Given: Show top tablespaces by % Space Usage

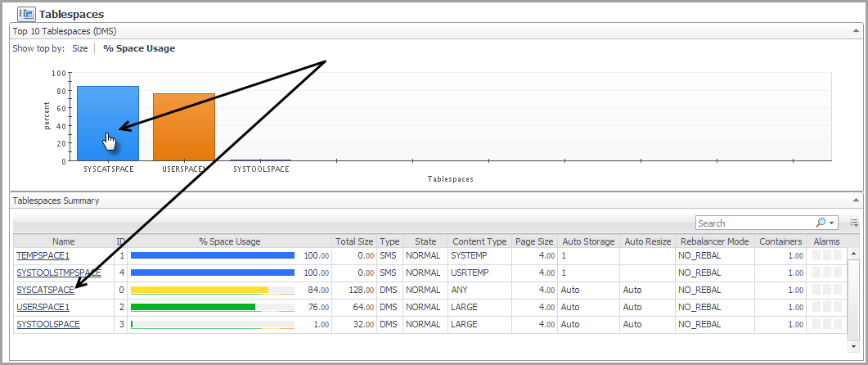Looking at the screenshot, I should (x=139, y=49).
